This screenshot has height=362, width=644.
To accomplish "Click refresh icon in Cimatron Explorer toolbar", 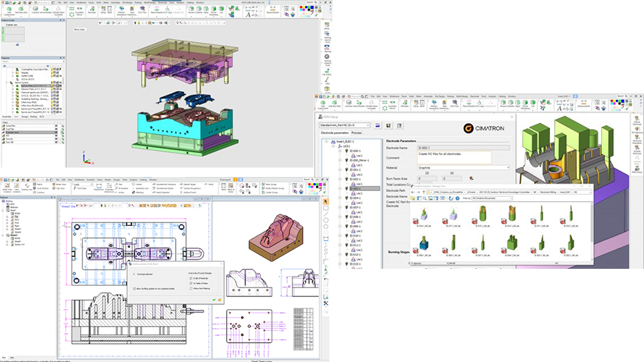I will pos(451,198).
